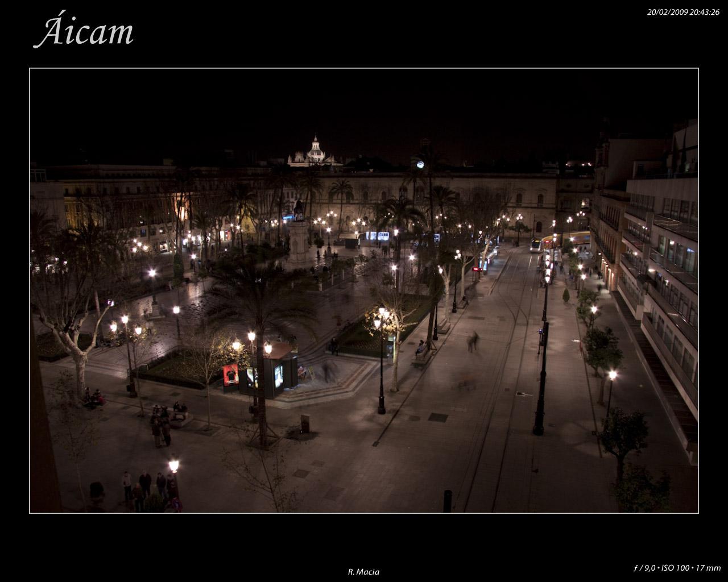
Task: Click the glowing round clock face
Action: pos(420,165)
